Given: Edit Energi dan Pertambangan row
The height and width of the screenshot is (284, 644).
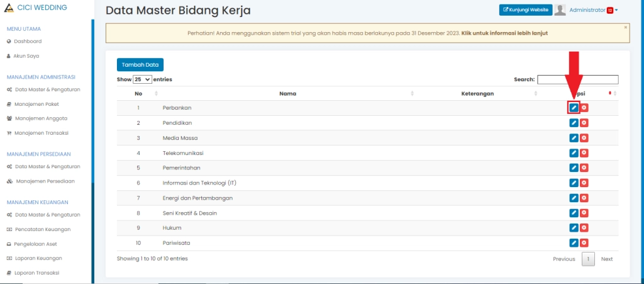Looking at the screenshot, I should pos(574,198).
